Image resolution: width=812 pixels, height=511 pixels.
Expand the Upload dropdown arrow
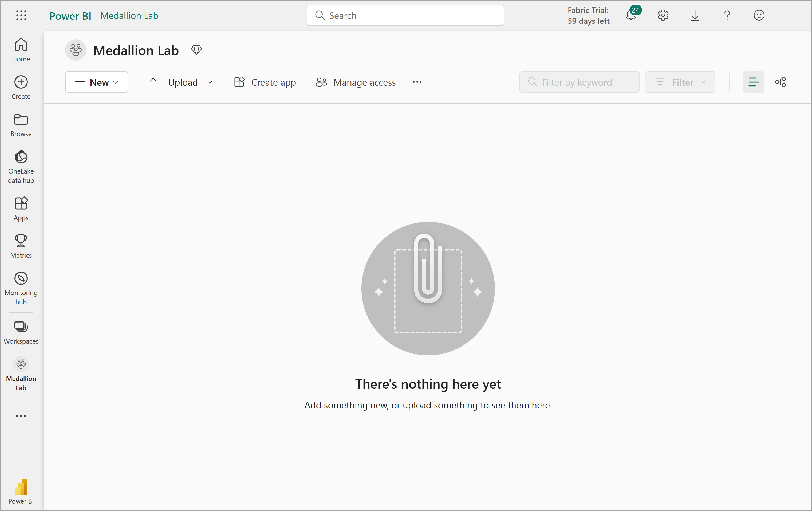(210, 82)
